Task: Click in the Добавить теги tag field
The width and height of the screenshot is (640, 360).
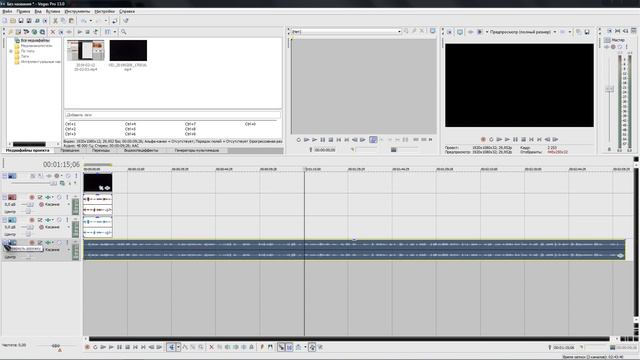Action: (173, 115)
